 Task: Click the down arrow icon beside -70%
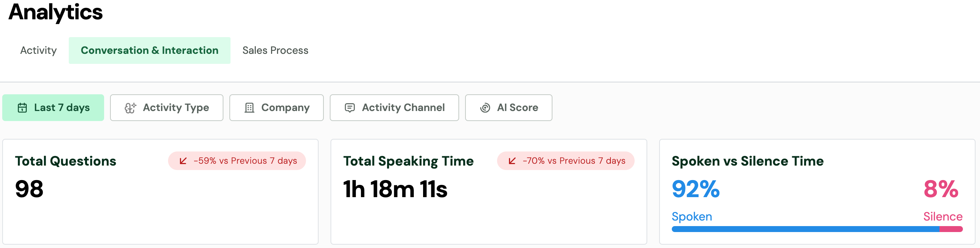coord(512,161)
